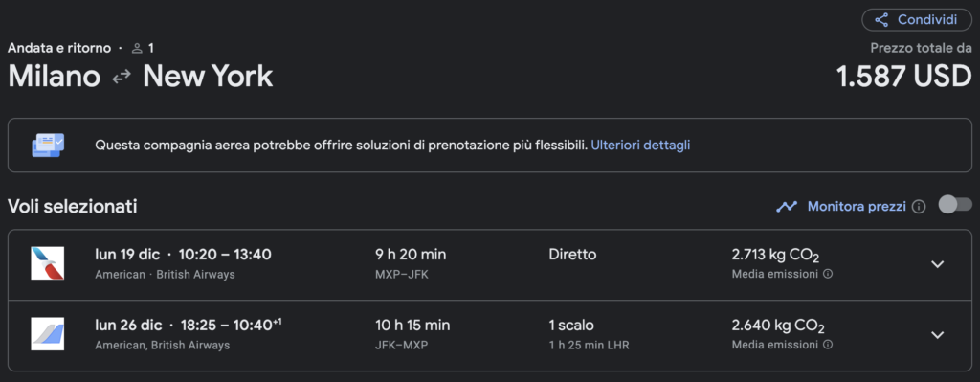This screenshot has width=980, height=382.
Task: Click the emissions info icon for outbound flight
Action: click(828, 274)
